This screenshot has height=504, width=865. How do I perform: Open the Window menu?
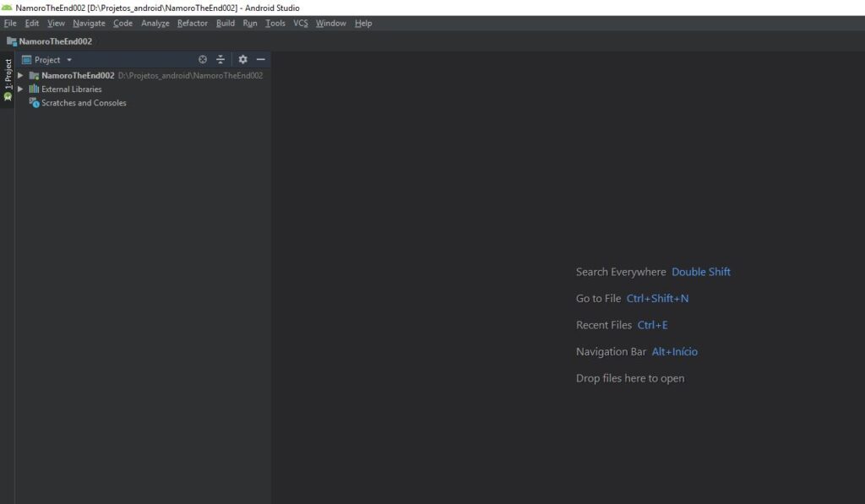330,23
